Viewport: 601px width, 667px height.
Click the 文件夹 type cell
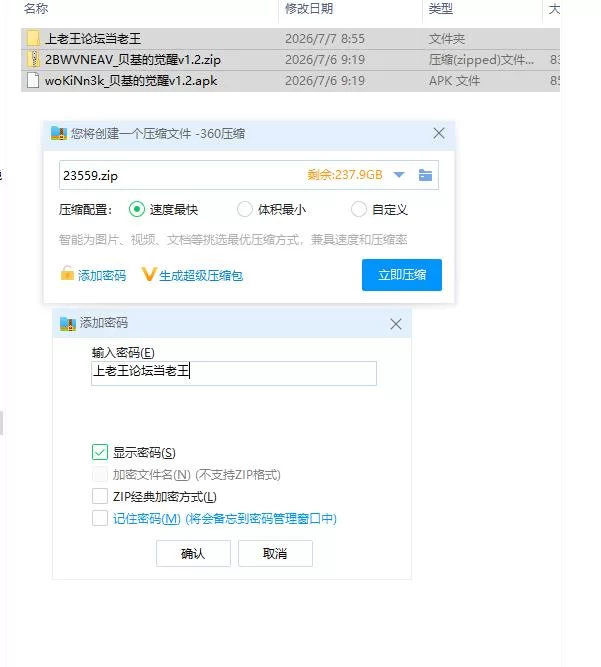pos(447,39)
